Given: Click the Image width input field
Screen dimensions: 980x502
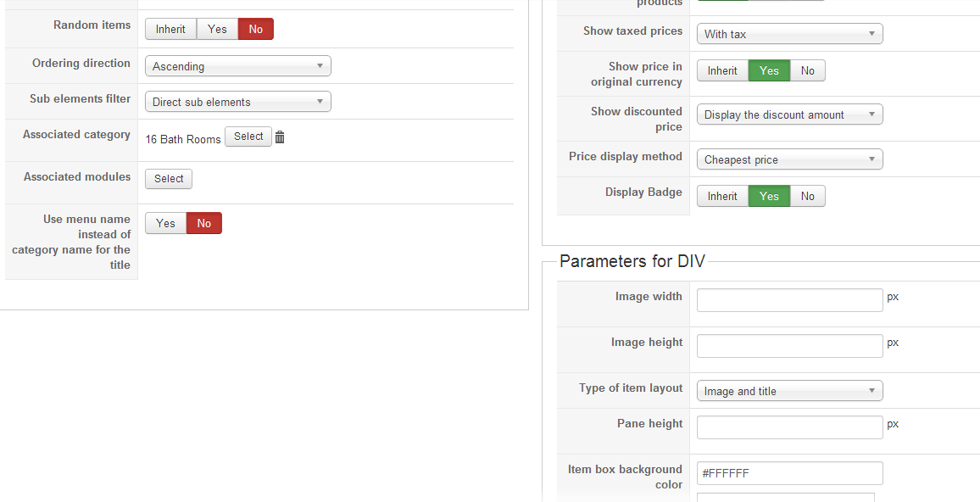Looking at the screenshot, I should coord(789,300).
